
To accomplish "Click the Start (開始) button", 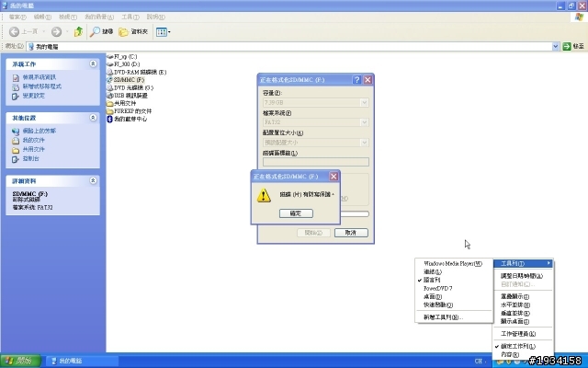I will (x=20, y=362).
